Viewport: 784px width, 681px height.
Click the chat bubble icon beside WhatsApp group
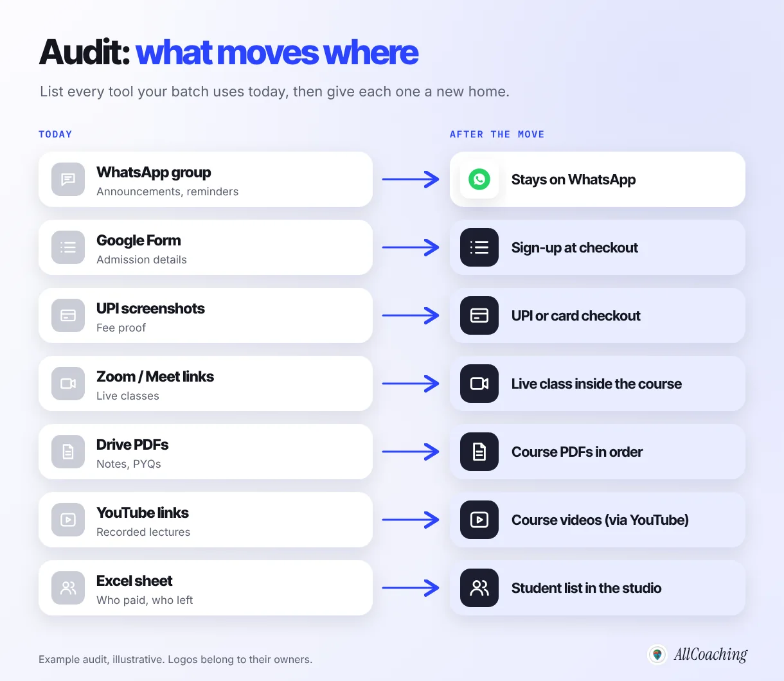[x=68, y=179]
